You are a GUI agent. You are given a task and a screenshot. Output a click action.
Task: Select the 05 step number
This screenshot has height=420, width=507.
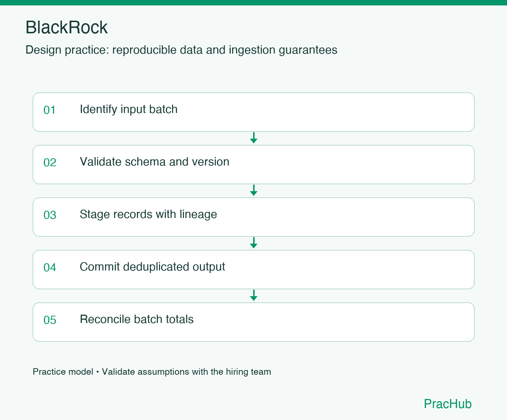click(50, 320)
